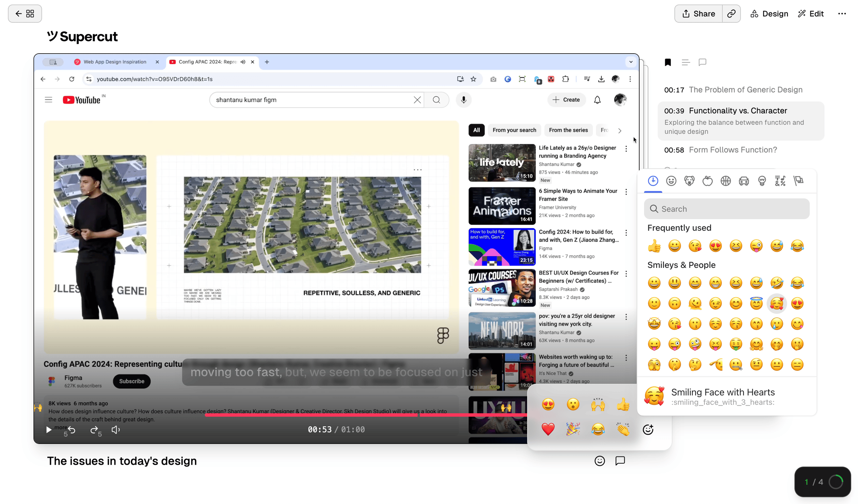Pick the face with raised eyebrow emoji
The height and width of the screenshot is (504, 858).
click(756, 365)
